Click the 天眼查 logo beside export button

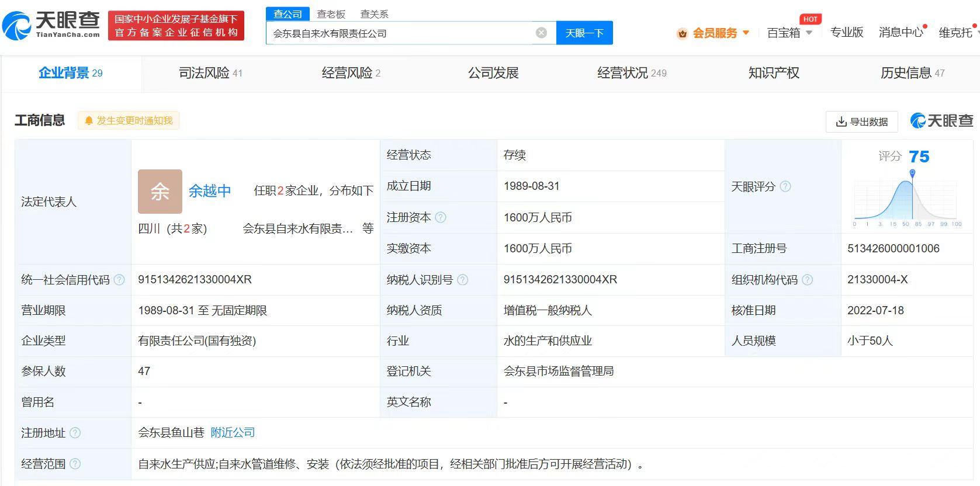(941, 121)
